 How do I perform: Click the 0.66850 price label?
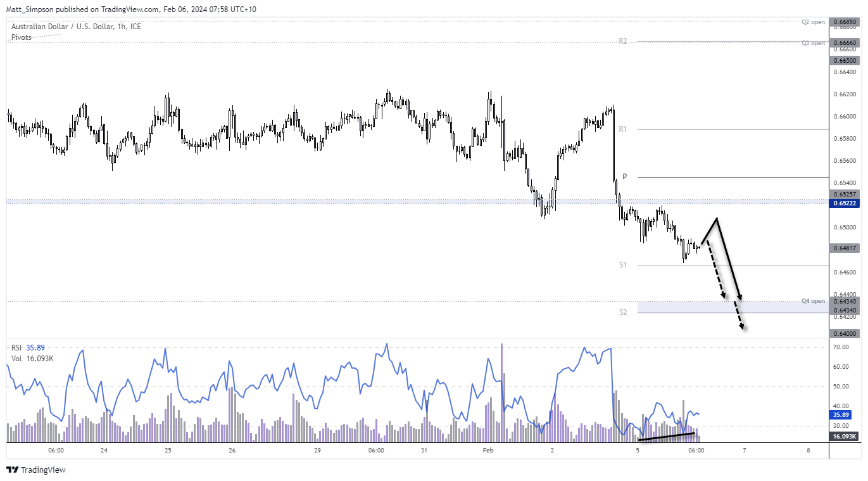point(845,22)
